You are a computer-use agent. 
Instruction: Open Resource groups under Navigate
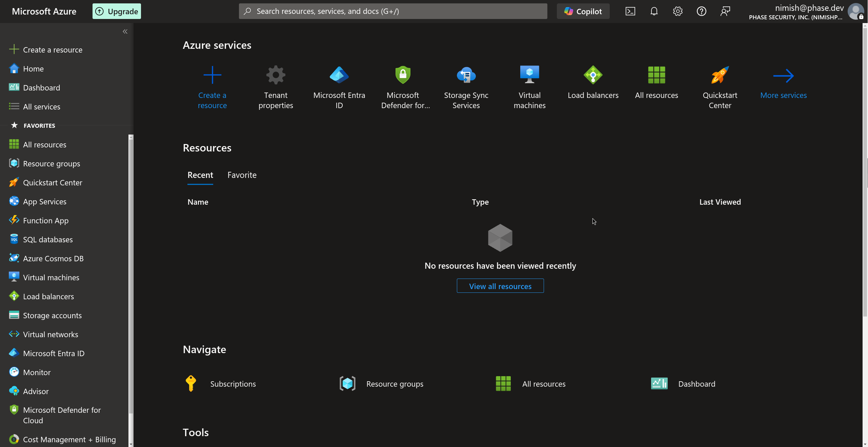pyautogui.click(x=381, y=384)
